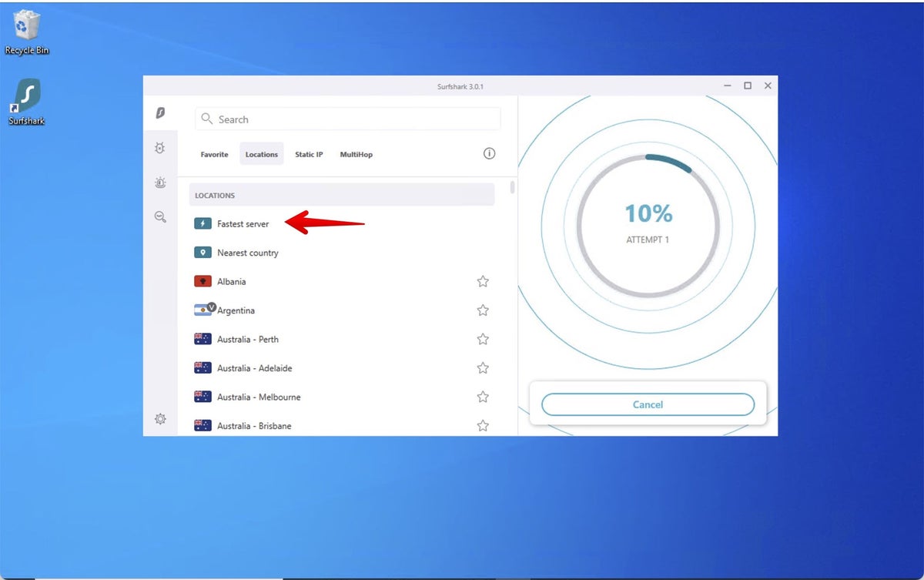This screenshot has height=580, width=924.
Task: Click the ATTEMPT 1 status text
Action: (648, 240)
